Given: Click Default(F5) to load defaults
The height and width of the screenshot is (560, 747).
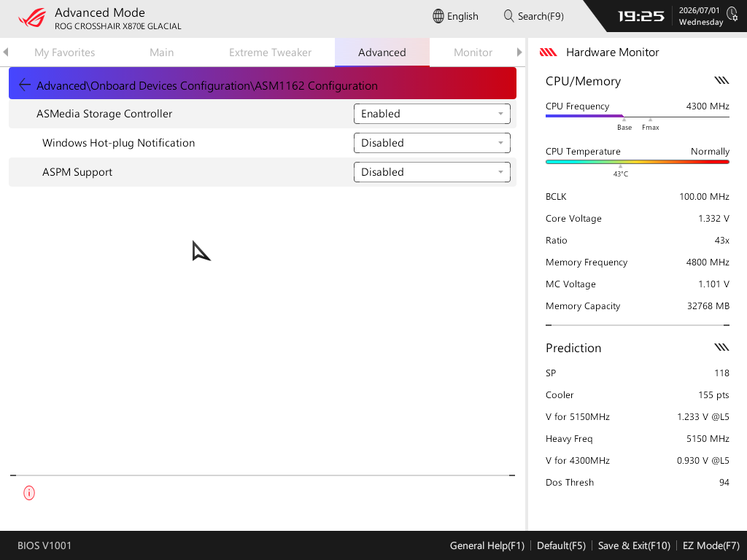Looking at the screenshot, I should tap(561, 545).
